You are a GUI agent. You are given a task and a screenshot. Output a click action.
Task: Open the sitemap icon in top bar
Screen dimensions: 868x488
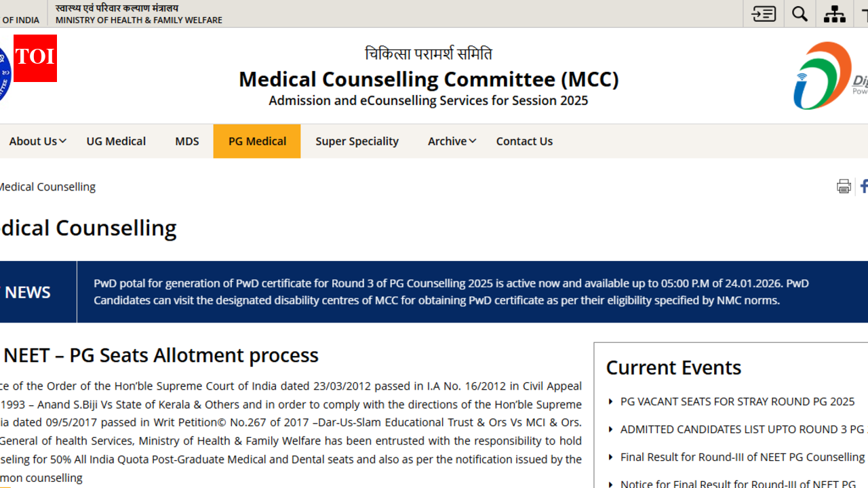(835, 14)
